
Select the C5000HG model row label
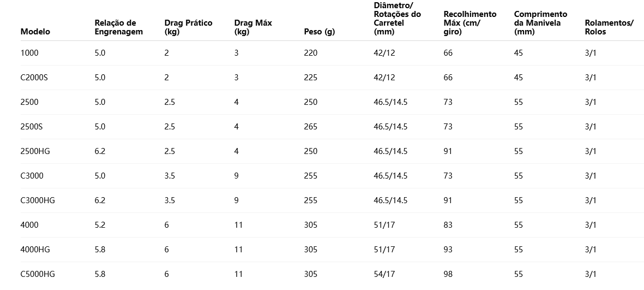click(x=38, y=274)
